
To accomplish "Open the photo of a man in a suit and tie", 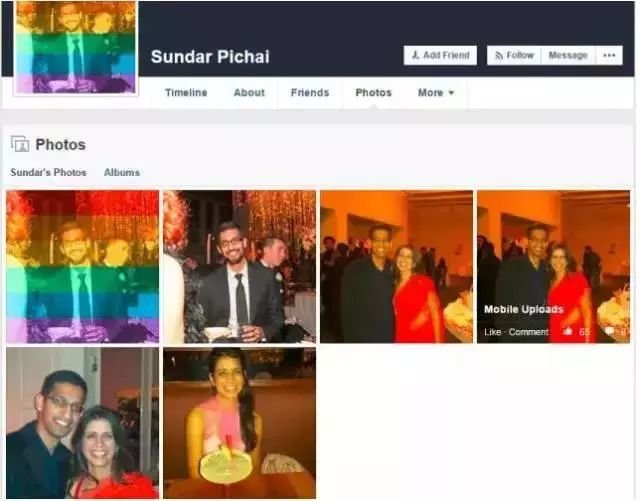I will (239, 267).
